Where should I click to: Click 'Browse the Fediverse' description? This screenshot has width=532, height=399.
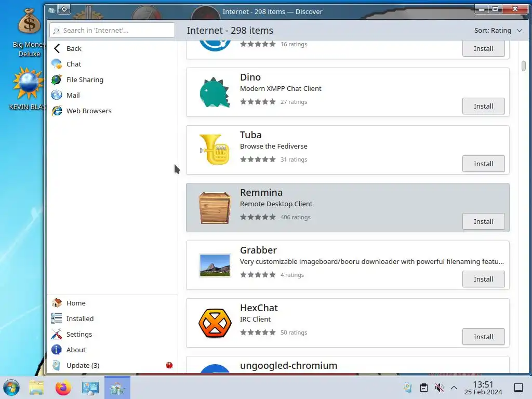click(x=274, y=146)
